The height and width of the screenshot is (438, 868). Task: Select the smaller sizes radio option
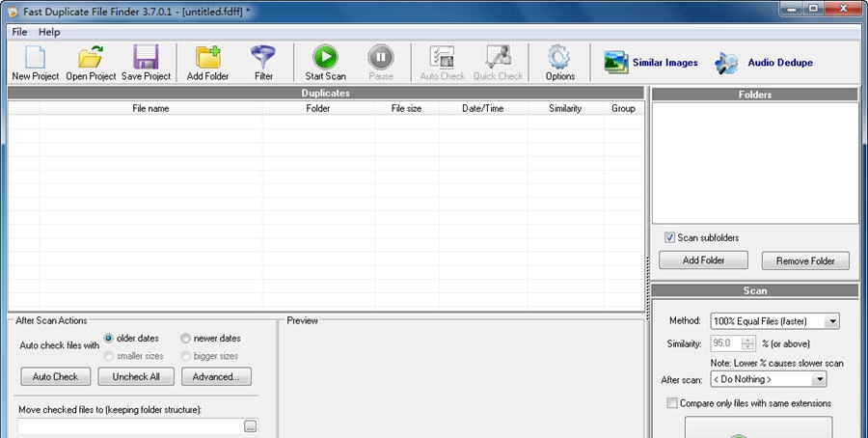108,355
